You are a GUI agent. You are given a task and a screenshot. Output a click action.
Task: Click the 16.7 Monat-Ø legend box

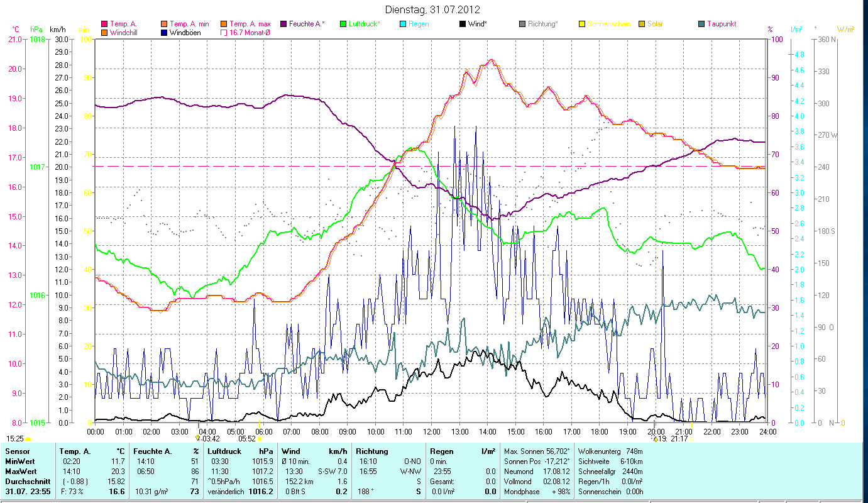point(224,33)
